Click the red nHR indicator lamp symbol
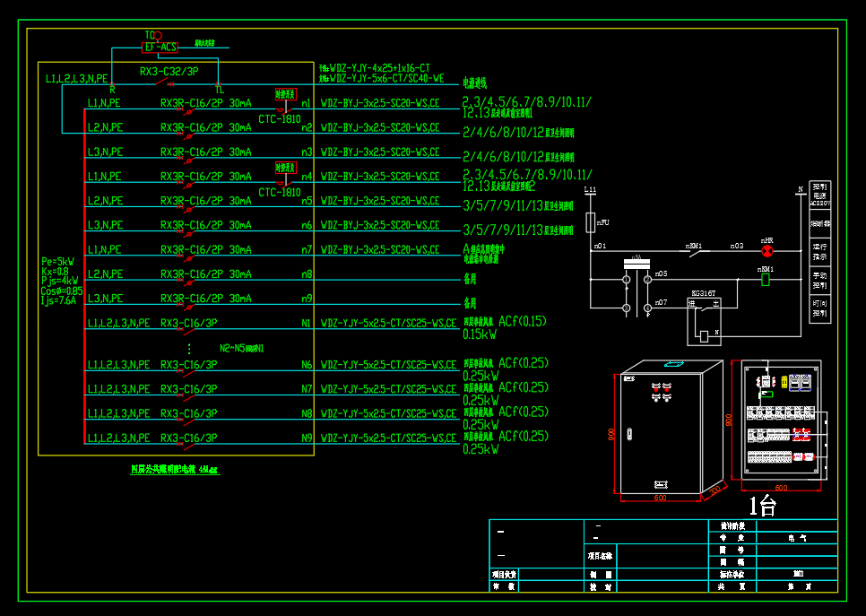The image size is (866, 616). click(767, 251)
